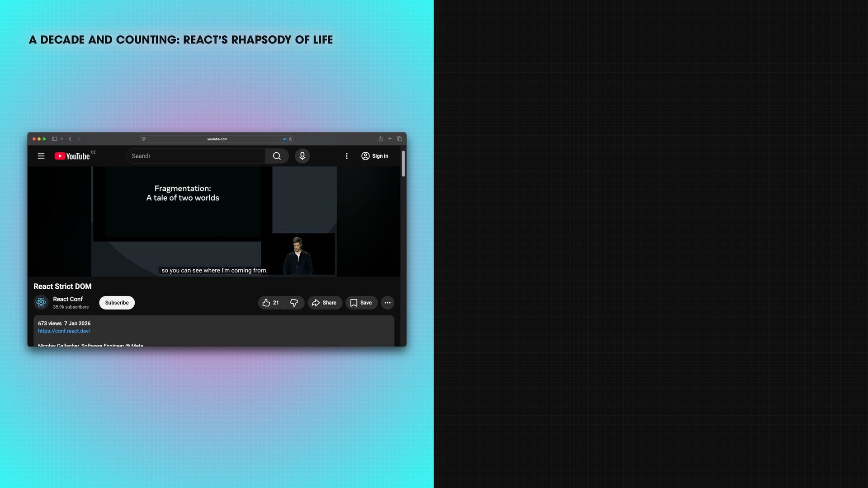Share the video with the Share button
This screenshot has width=868, height=488.
pos(325,303)
